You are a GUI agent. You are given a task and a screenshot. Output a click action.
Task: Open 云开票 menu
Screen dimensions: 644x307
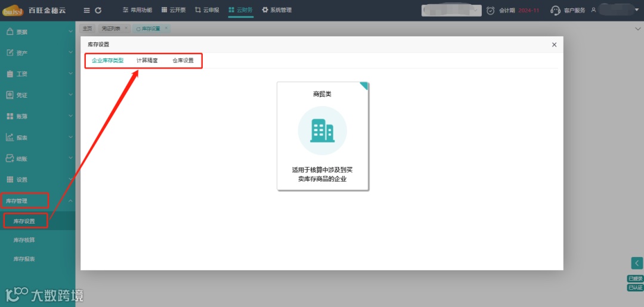pos(174,10)
